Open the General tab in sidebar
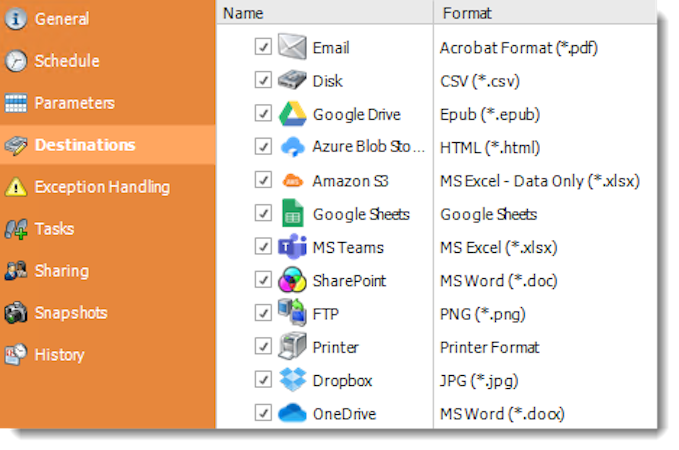679x450 pixels. (61, 19)
